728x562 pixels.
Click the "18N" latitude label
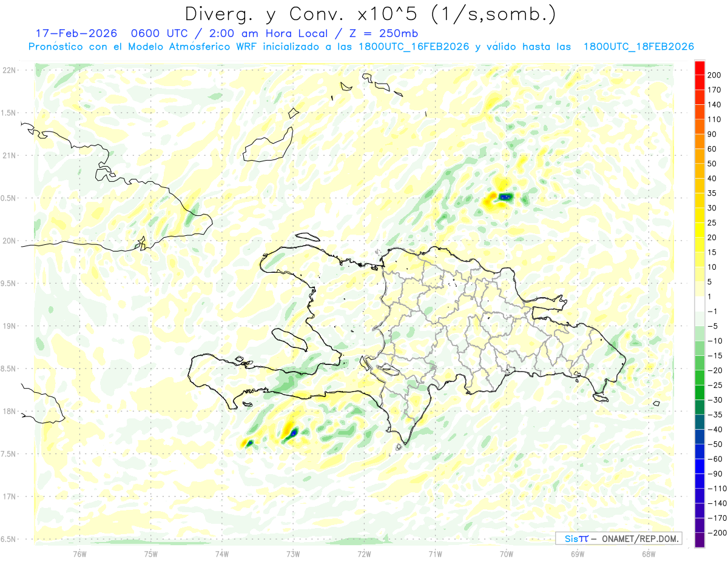click(9, 411)
